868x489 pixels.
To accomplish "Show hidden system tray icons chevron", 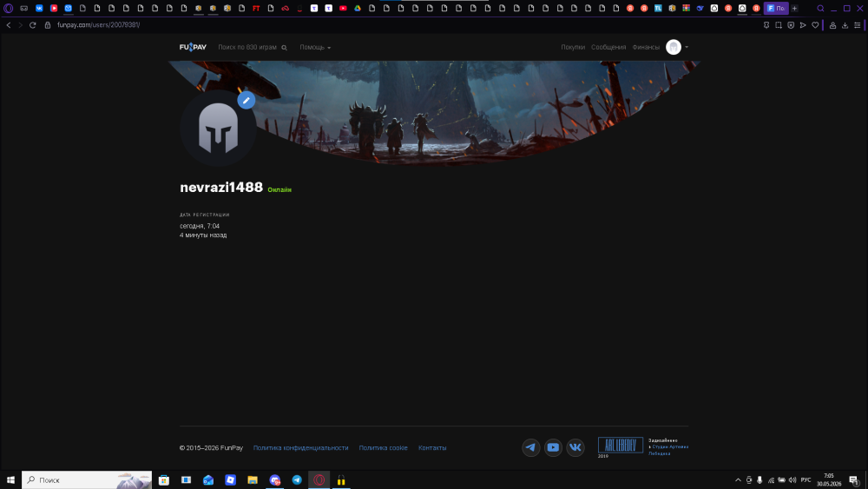I will [738, 479].
